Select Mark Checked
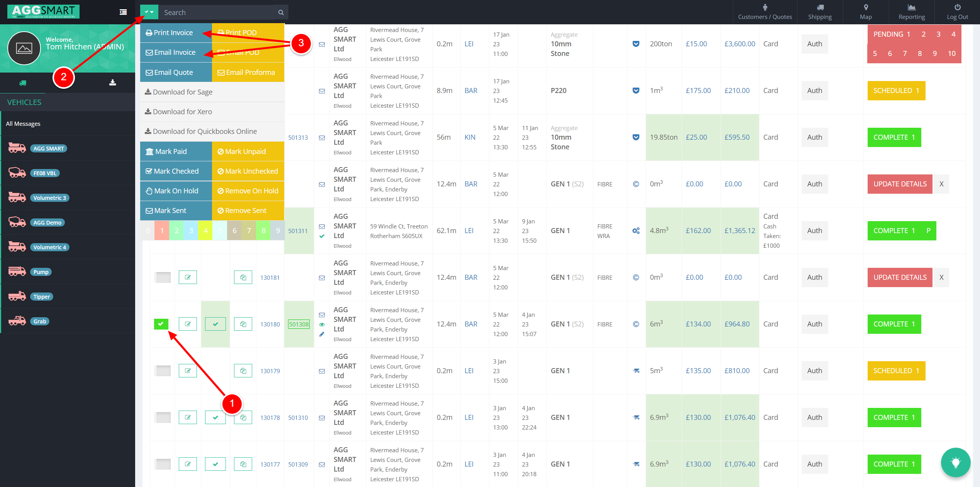980x487 pixels. [x=176, y=171]
